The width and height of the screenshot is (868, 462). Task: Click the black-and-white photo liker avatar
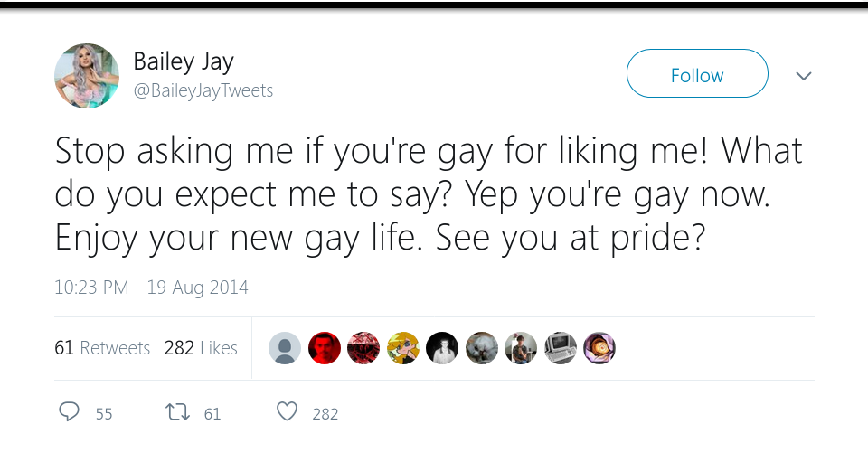pyautogui.click(x=442, y=347)
